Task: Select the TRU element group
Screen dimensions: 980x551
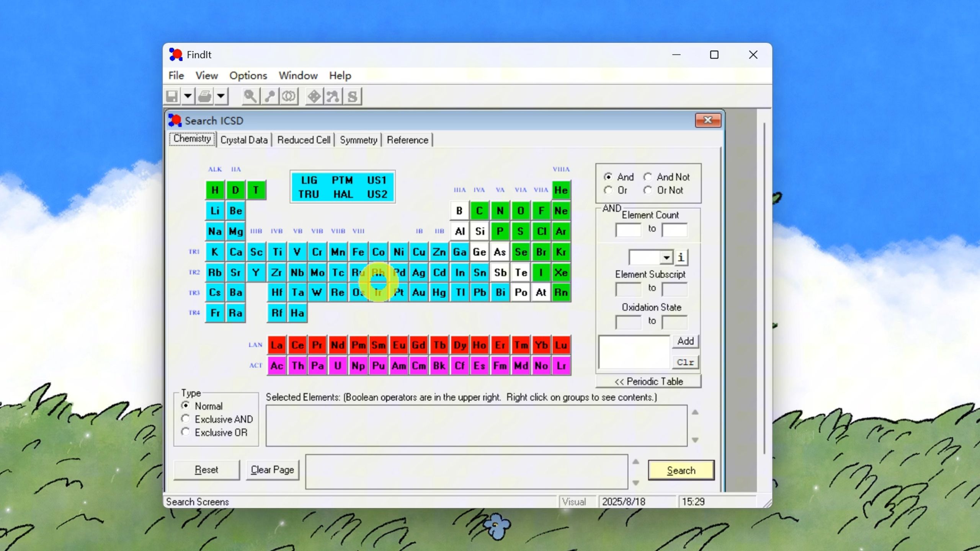Action: click(309, 194)
